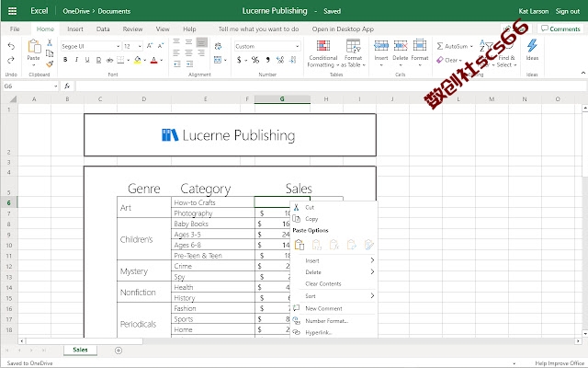Click the Paste clipboard icon in ribbon

[34, 47]
